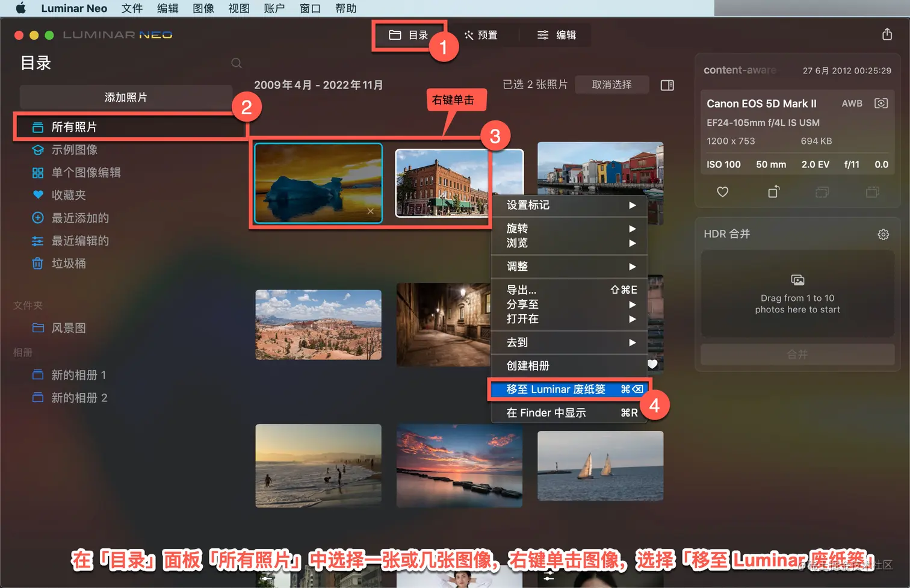The height and width of the screenshot is (588, 910).
Task: Choose 移至 Luminar 废纸篓 menu item
Action: tap(569, 389)
